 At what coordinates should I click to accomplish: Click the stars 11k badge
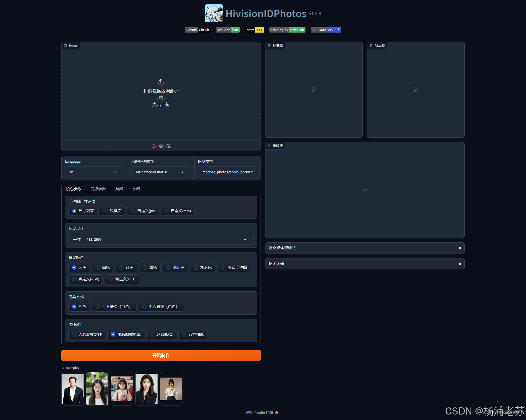pos(255,30)
